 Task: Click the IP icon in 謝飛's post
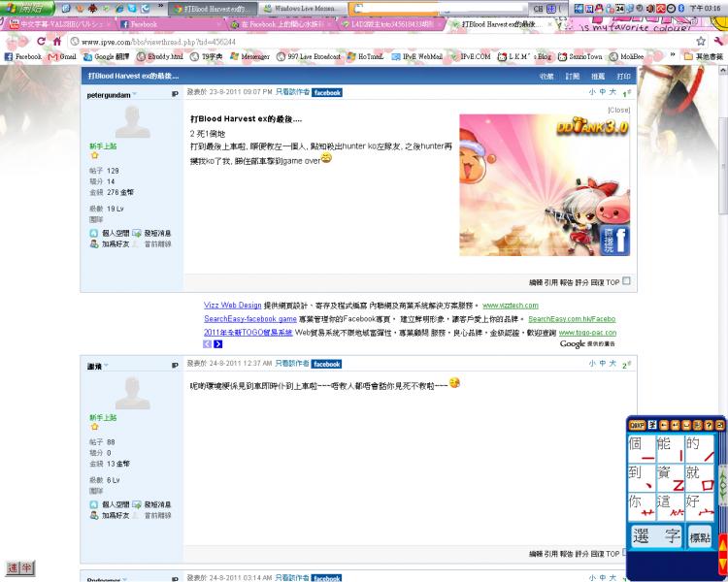point(175,366)
